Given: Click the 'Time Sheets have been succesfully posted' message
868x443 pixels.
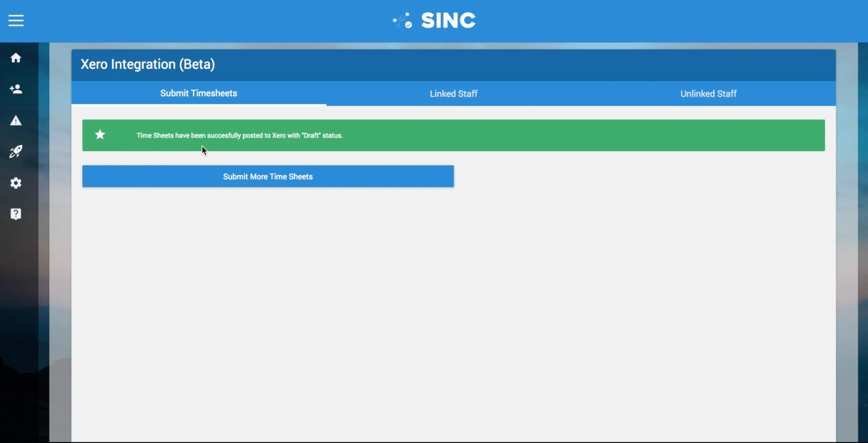Looking at the screenshot, I should point(239,135).
